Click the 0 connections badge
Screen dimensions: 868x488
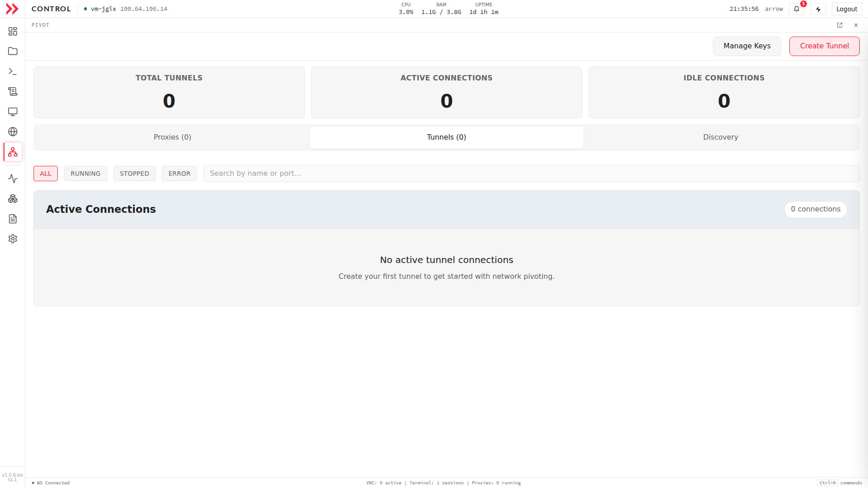816,209
